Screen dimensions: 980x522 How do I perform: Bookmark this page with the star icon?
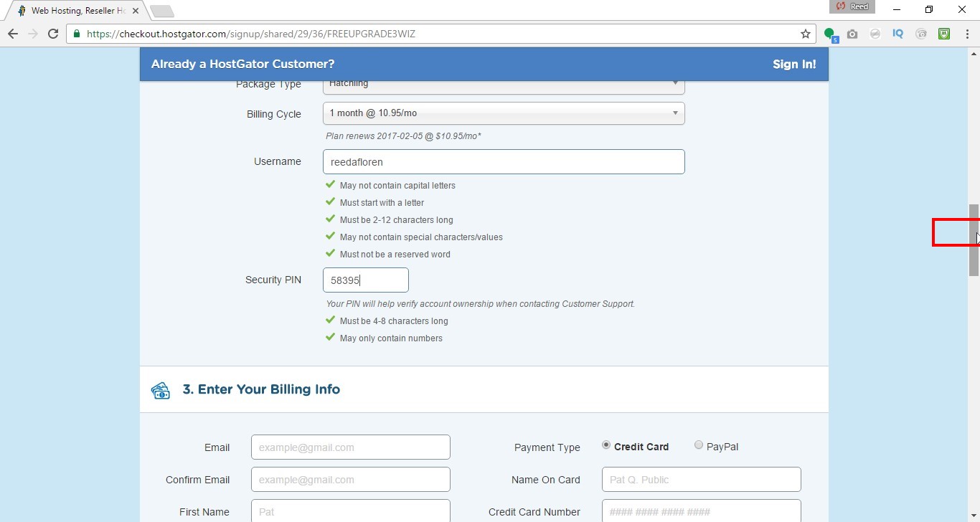(x=806, y=34)
